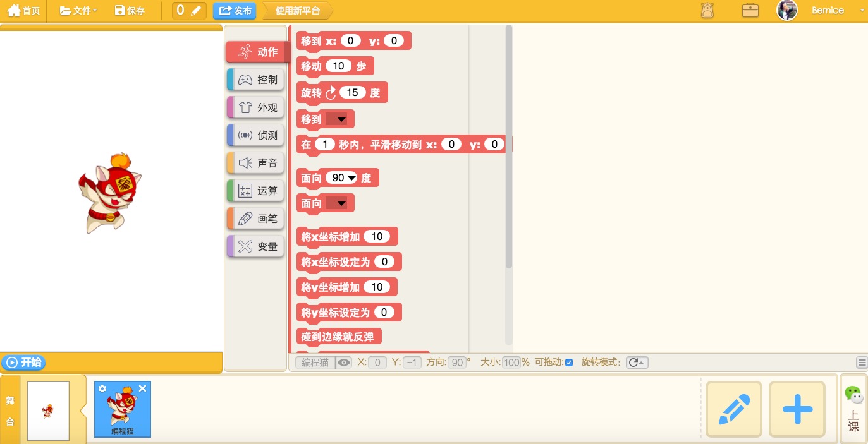Image resolution: width=868 pixels, height=444 pixels.
Task: Click the 上课 class button
Action: [x=853, y=421]
